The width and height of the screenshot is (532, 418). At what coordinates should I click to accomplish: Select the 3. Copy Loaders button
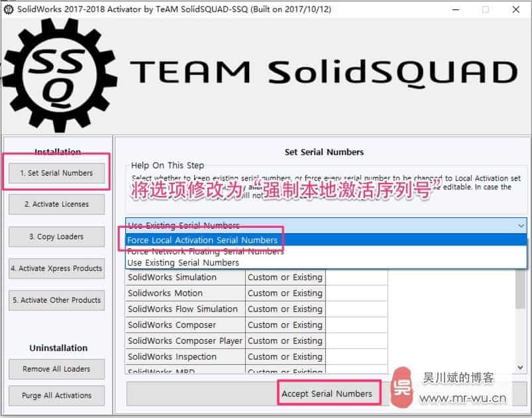[57, 236]
